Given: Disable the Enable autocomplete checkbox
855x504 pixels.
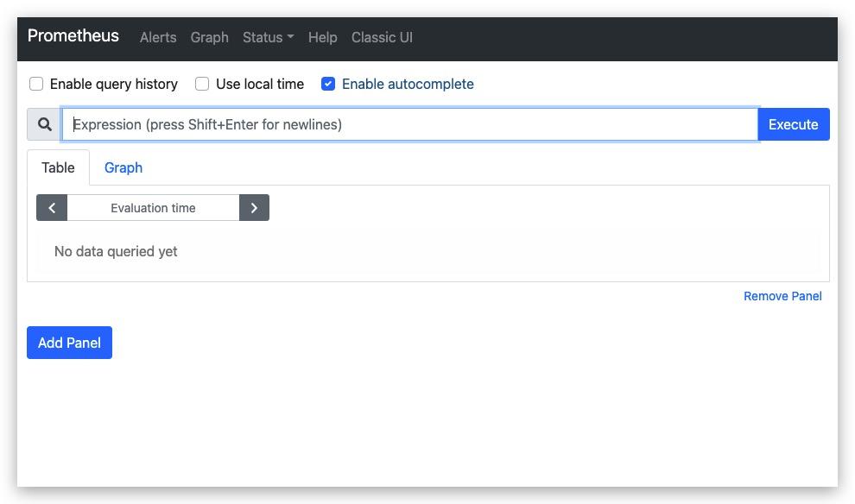Looking at the screenshot, I should (328, 84).
